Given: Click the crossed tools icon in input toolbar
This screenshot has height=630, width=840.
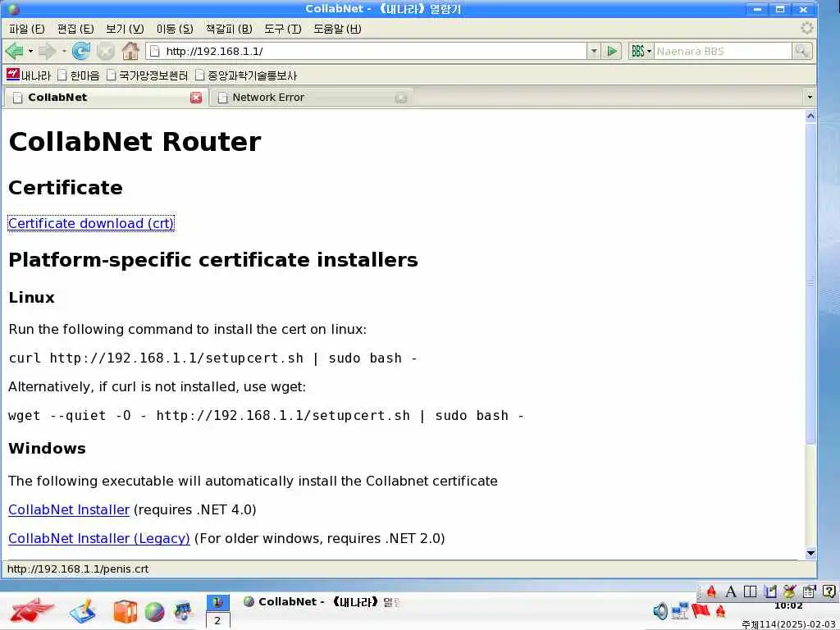Looking at the screenshot, I should point(790,591).
